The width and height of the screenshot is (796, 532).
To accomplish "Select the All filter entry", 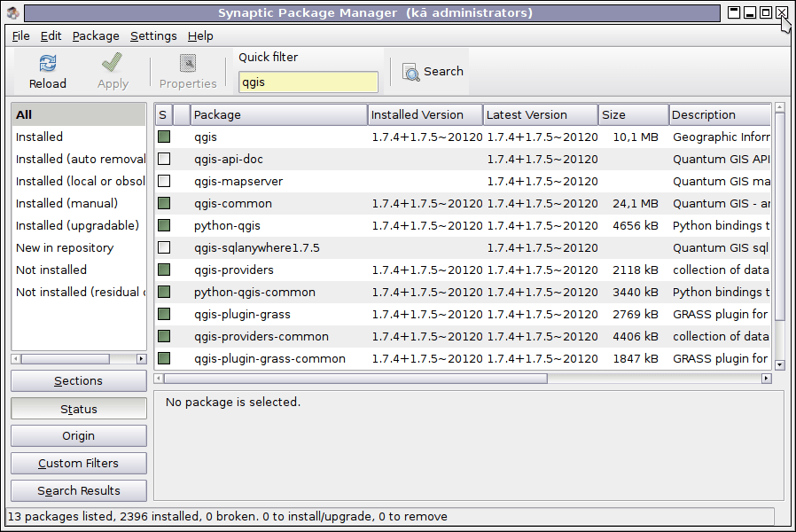I will coord(79,114).
